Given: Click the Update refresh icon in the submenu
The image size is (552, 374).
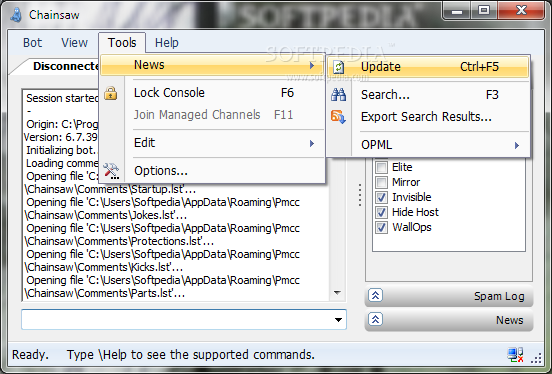Looking at the screenshot, I should pos(339,67).
